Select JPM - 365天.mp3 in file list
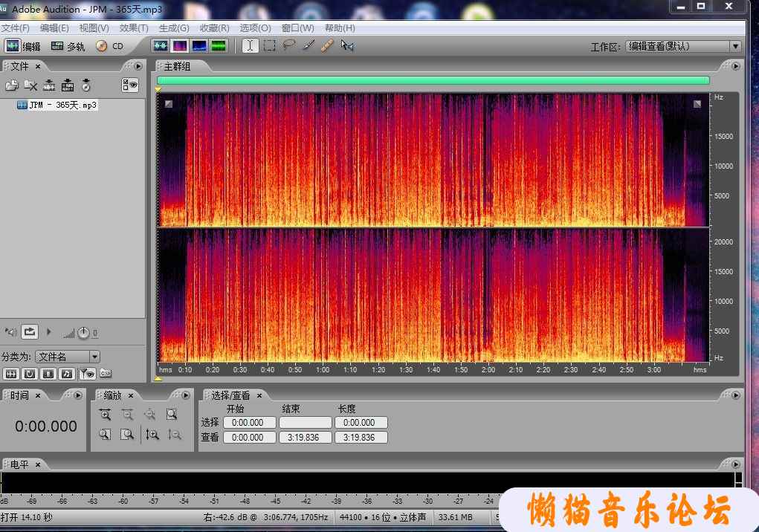The height and width of the screenshot is (532, 759). tap(57, 105)
